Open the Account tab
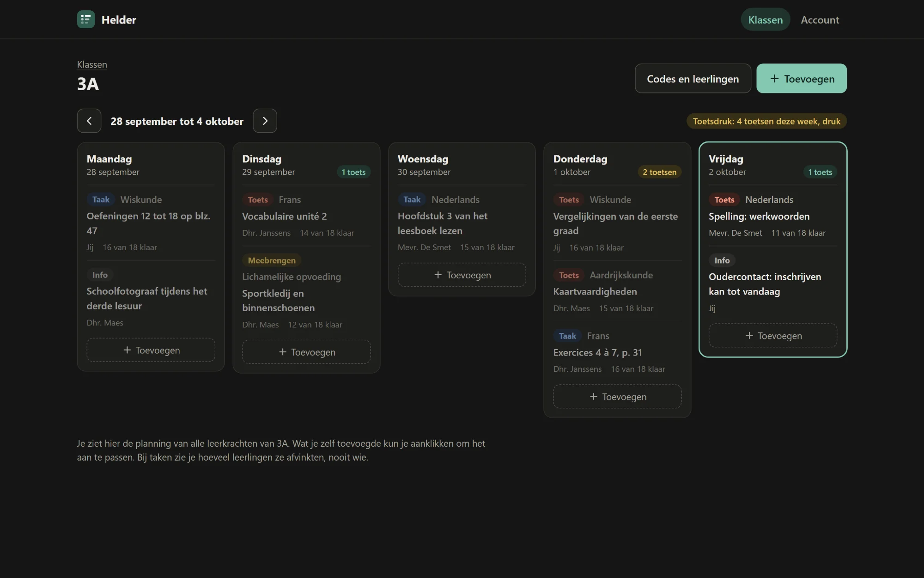Screen dimensions: 924x578 (820, 19)
